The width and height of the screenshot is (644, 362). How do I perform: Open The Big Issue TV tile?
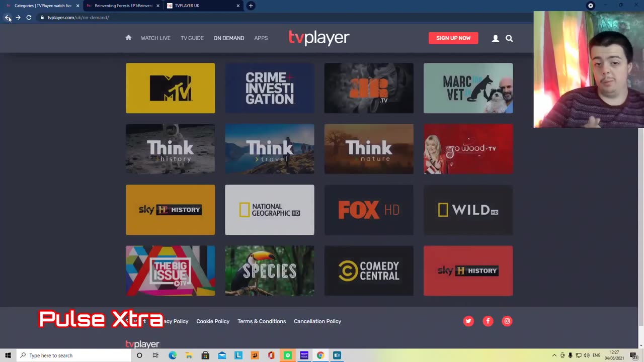click(x=170, y=270)
